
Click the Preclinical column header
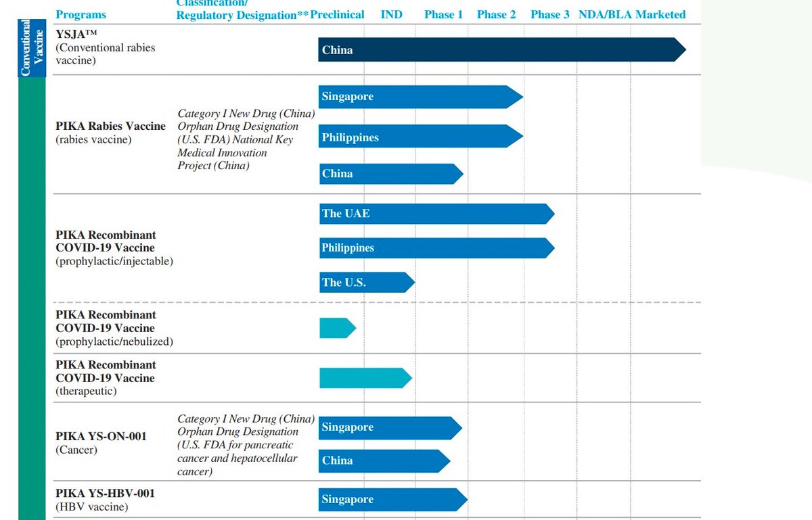[338, 14]
